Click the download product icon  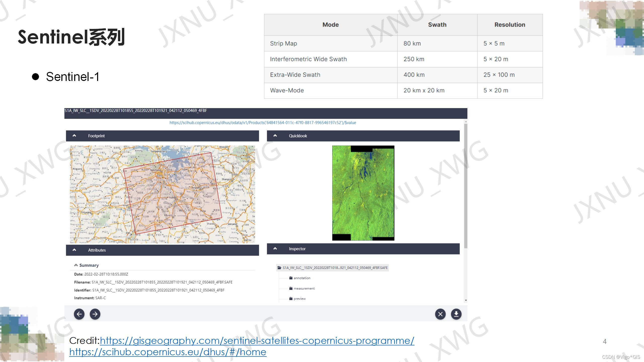click(456, 314)
